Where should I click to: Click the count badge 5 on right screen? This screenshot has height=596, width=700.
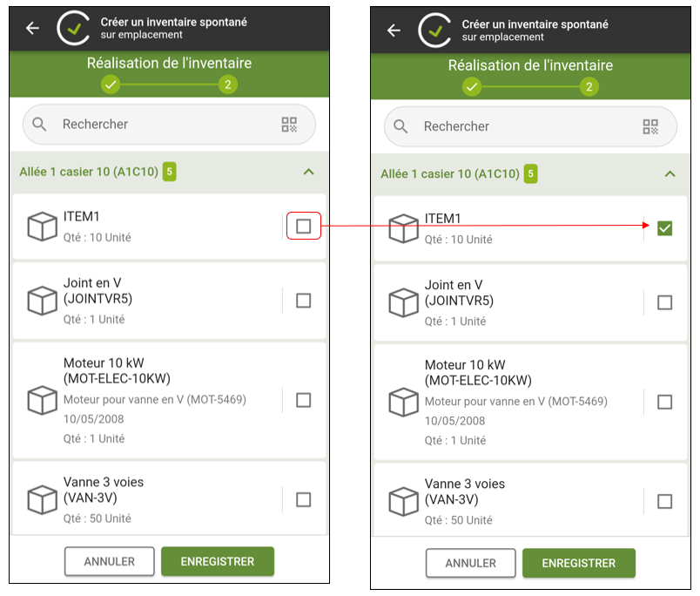pyautogui.click(x=530, y=173)
